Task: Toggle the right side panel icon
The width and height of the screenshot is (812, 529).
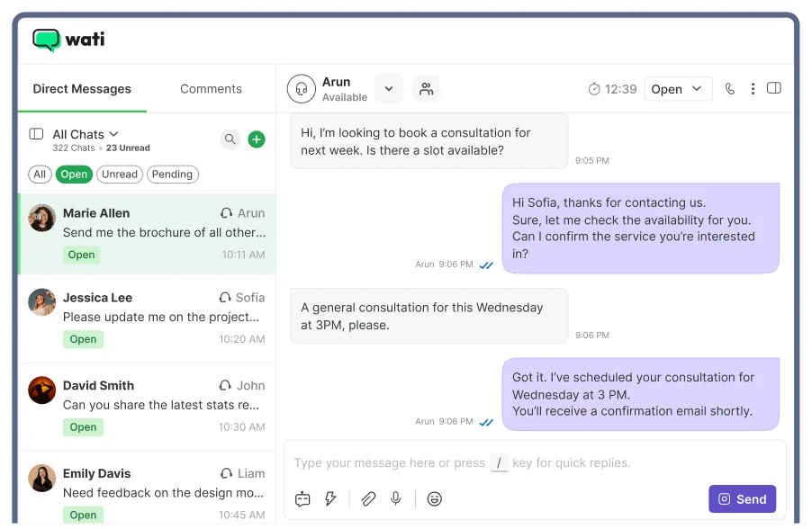Action: 773,89
